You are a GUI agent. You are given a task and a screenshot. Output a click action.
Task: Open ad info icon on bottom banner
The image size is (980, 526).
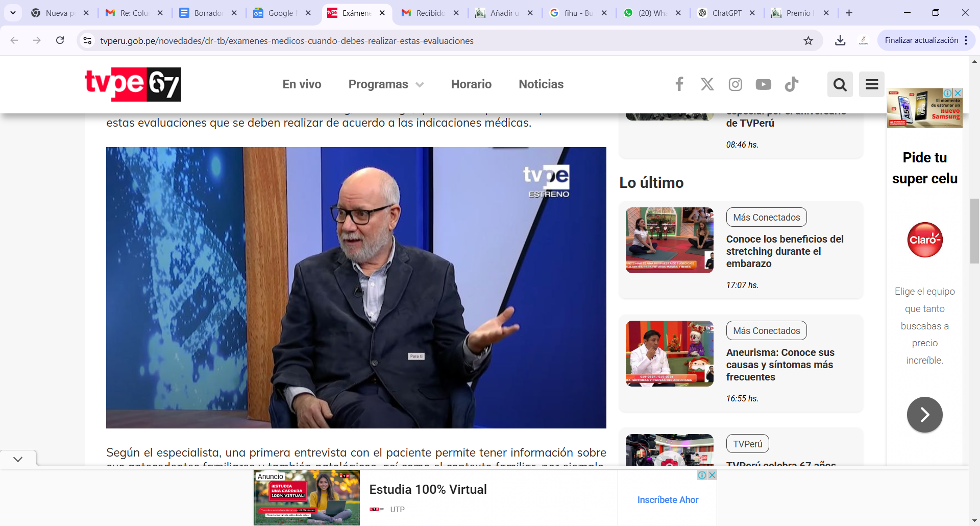(x=702, y=475)
